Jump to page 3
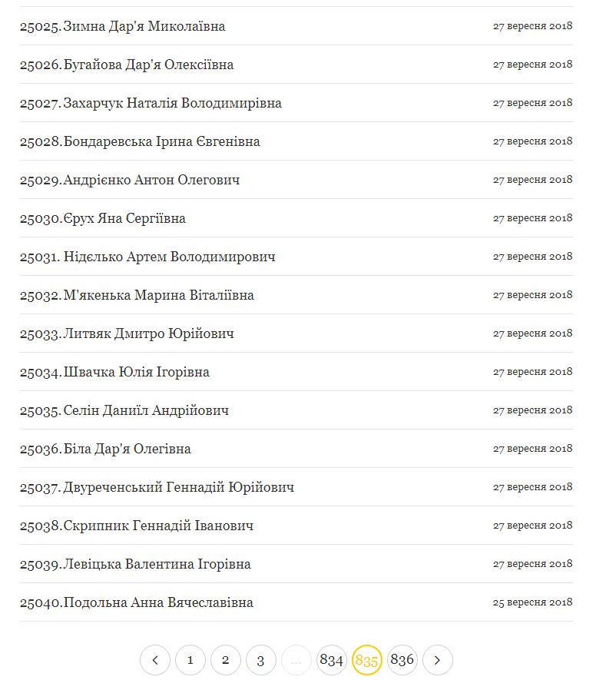Screen dimensions: 616x690 tap(261, 660)
